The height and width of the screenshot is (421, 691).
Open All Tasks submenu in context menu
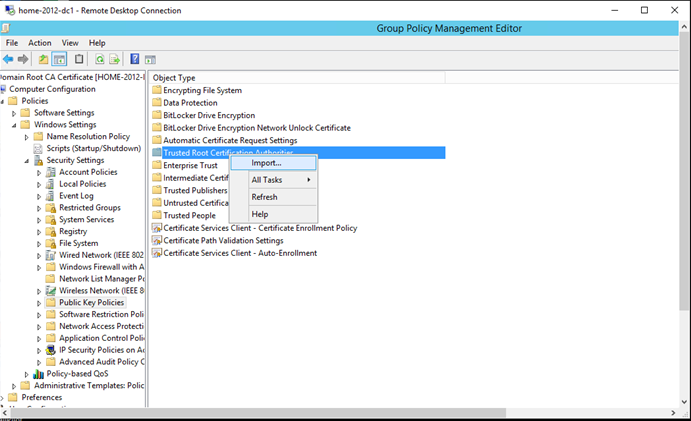(273, 180)
